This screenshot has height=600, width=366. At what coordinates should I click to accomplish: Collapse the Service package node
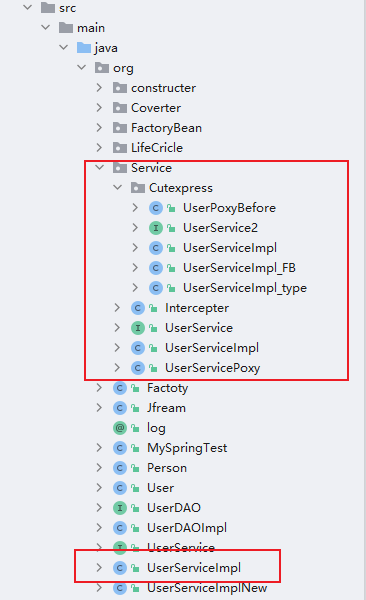point(100,167)
